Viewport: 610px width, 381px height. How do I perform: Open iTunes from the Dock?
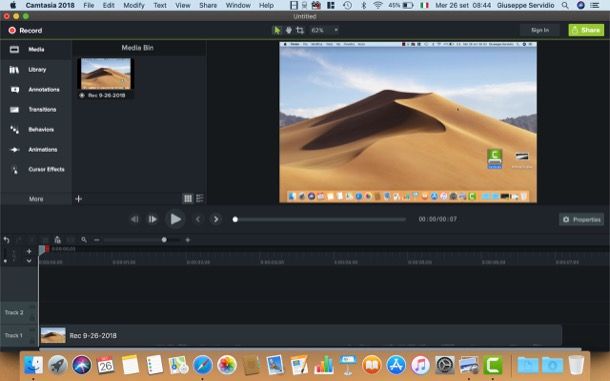coord(420,365)
